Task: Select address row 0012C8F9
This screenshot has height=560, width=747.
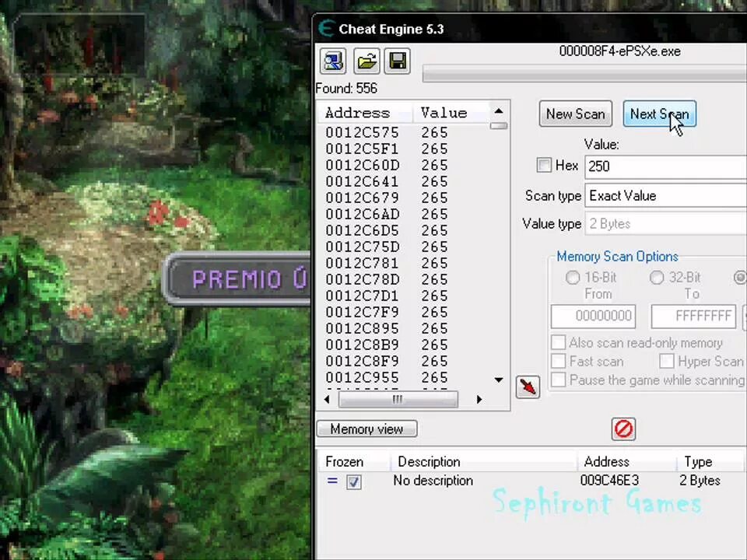Action: (x=405, y=361)
